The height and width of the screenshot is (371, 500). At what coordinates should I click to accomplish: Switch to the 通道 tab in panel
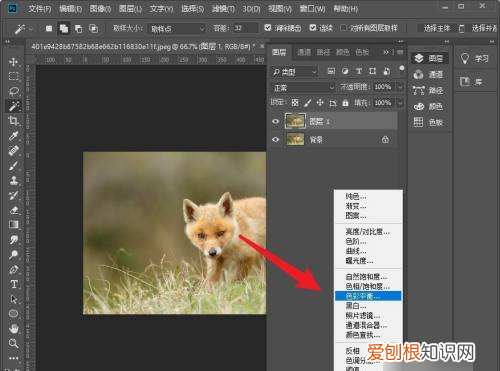pos(304,52)
